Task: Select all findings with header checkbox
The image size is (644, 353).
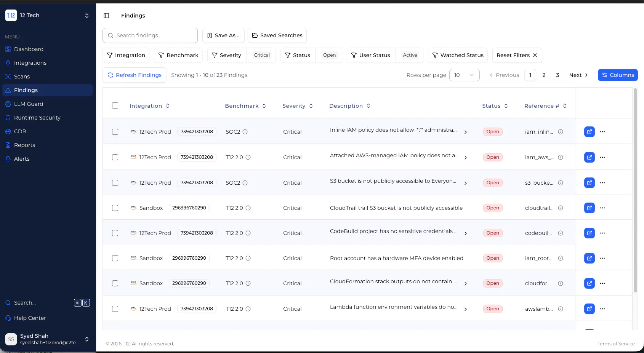Action: [x=115, y=105]
